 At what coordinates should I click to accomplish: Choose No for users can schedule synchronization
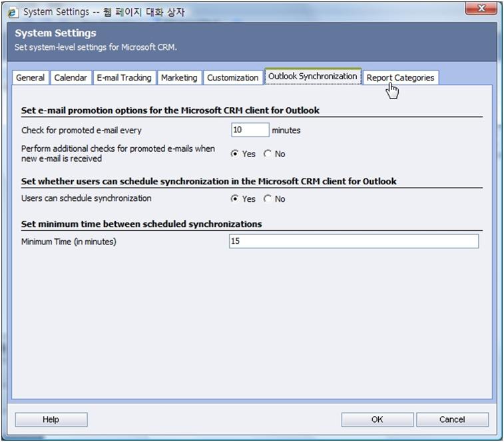(268, 199)
